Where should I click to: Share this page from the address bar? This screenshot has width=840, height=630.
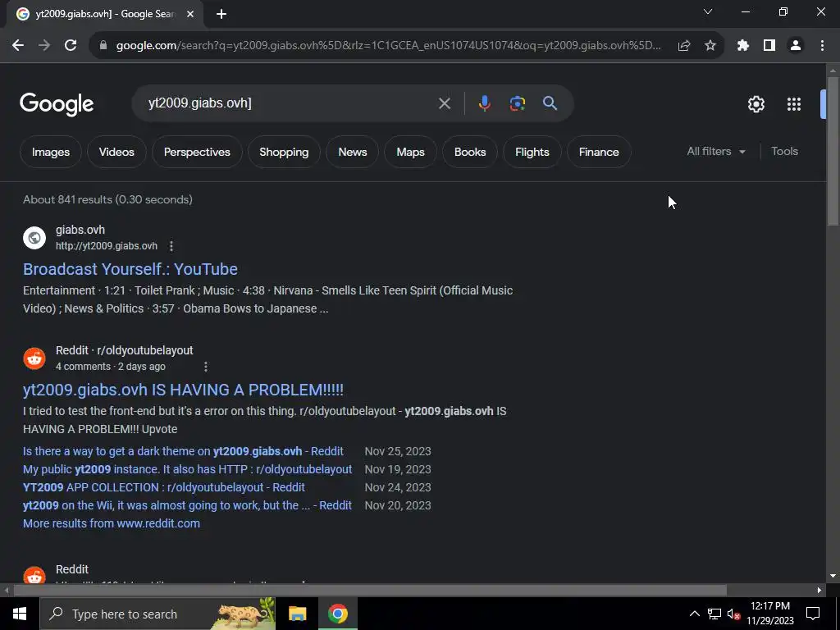pos(683,46)
